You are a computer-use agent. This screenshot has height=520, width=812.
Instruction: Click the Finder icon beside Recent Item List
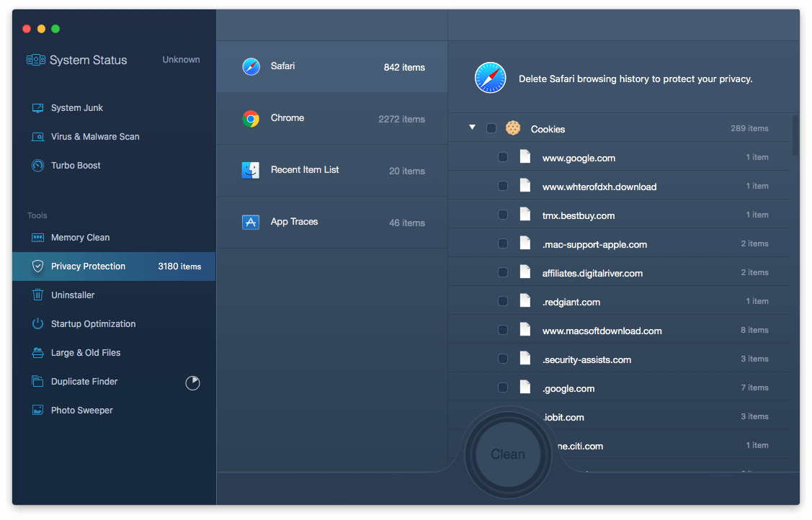[251, 170]
